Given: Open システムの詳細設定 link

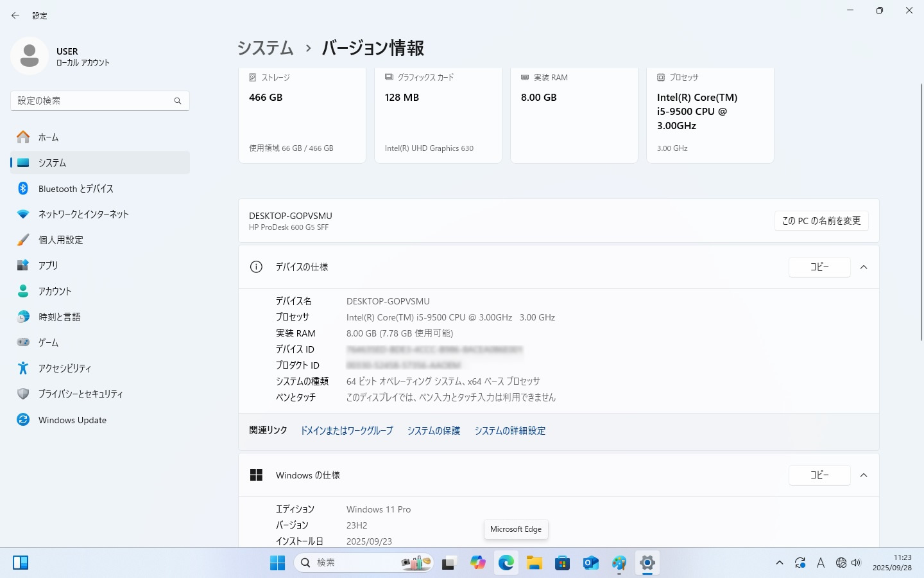Looking at the screenshot, I should (509, 431).
